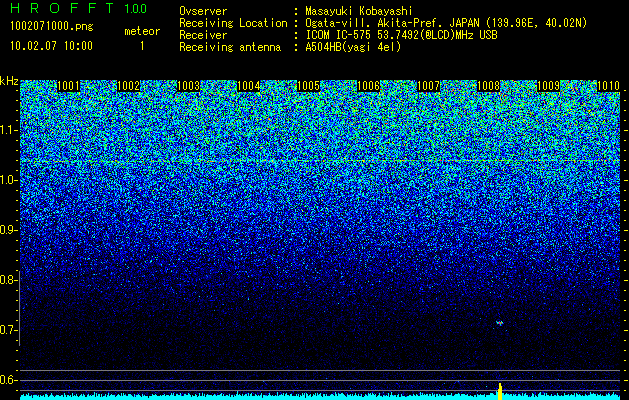Click the time marker 1009

coord(548,86)
